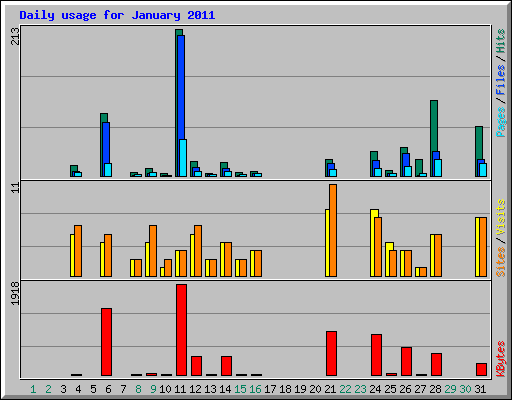Image resolution: width=512 pixels, height=400 pixels.
Task: Click the KBytes legend label
Action: (501, 359)
